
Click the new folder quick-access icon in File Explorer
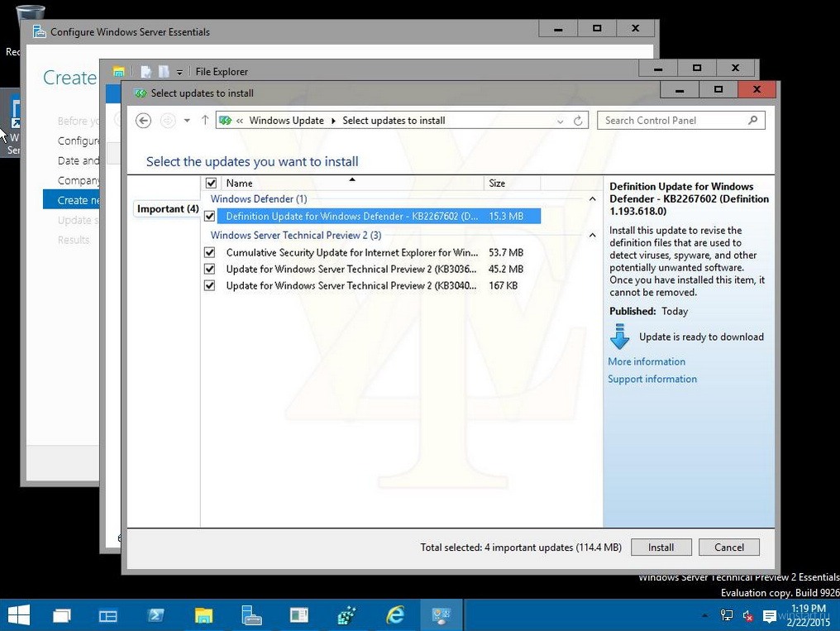164,71
